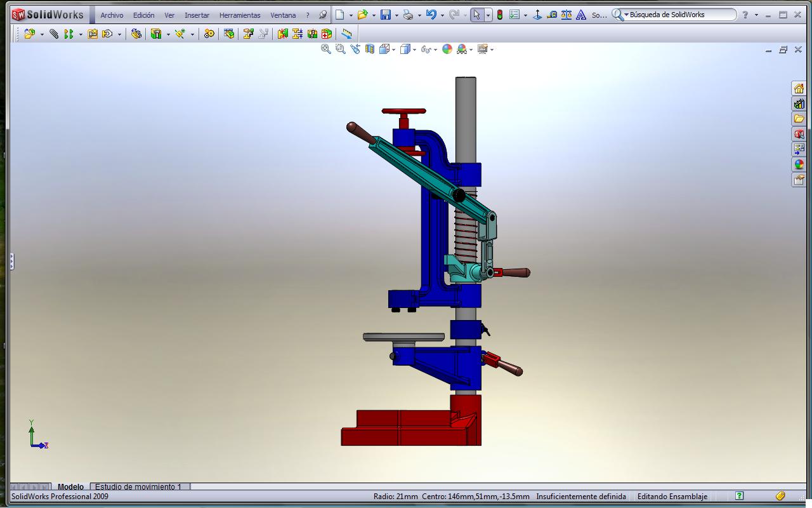Open the dropdown arrow next to Undo
The width and height of the screenshot is (812, 508).
click(x=442, y=15)
